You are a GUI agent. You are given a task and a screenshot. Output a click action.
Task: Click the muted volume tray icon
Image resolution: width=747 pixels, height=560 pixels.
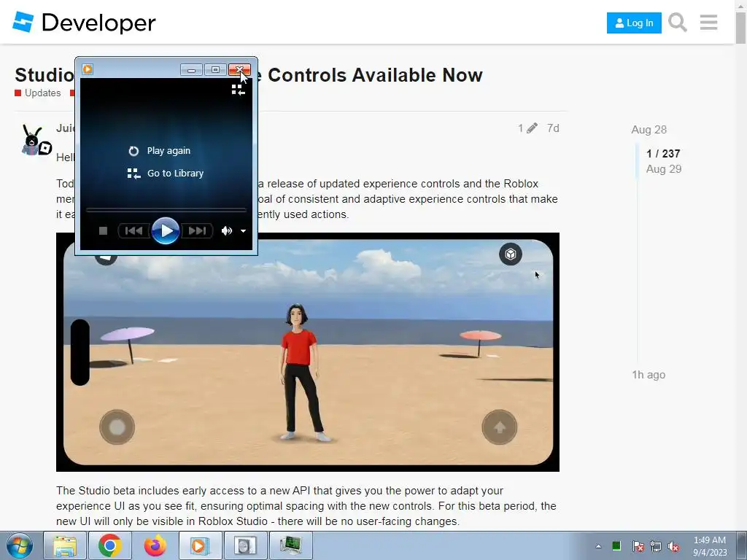point(673,546)
